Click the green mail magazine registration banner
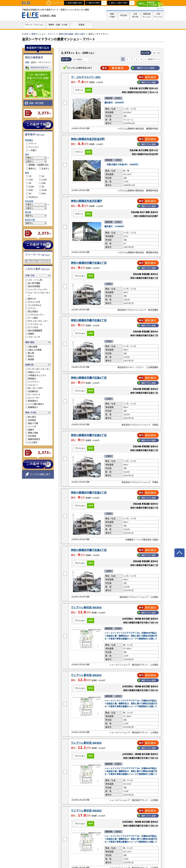 point(38,84)
